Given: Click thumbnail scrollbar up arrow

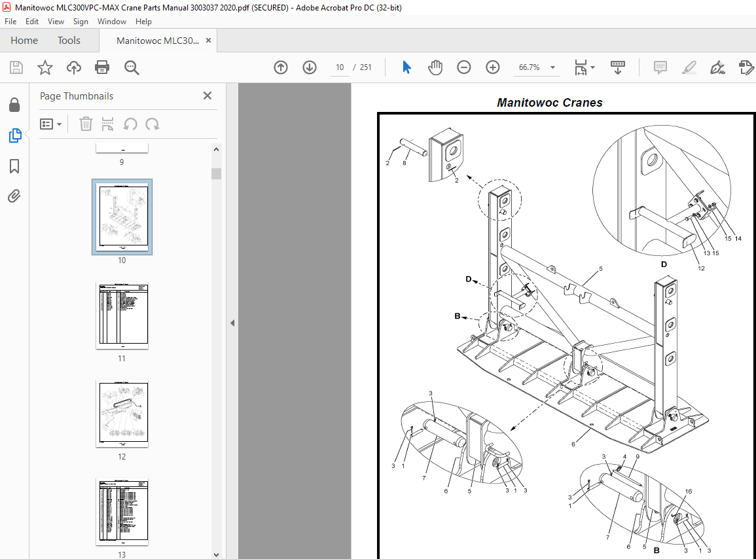Looking at the screenshot, I should coord(216,149).
